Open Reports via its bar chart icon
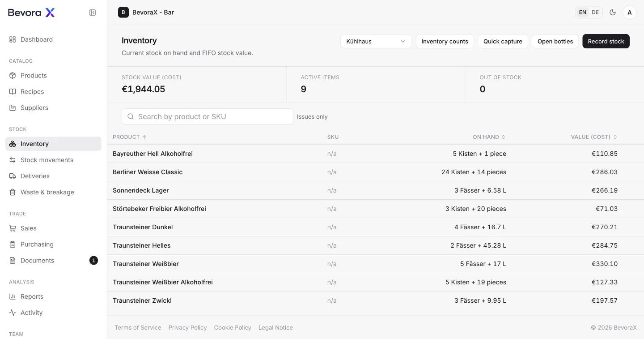The height and width of the screenshot is (339, 644). [x=13, y=296]
